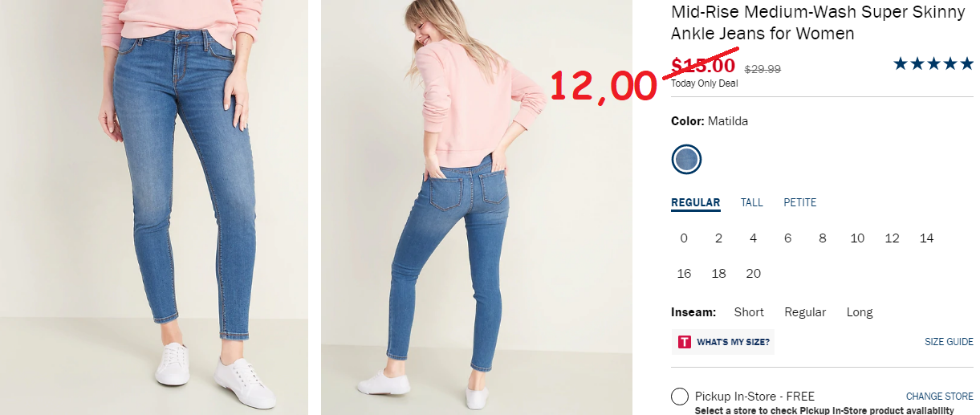Screen dimensions: 980x415
Task: Open the front-view jeans product photo
Action: pos(154,207)
